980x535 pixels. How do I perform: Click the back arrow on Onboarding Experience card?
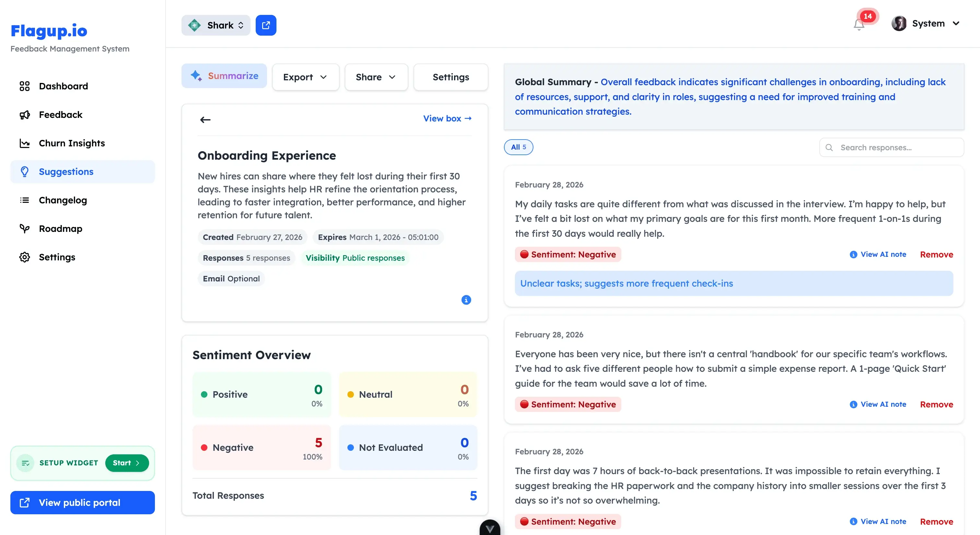205,120
